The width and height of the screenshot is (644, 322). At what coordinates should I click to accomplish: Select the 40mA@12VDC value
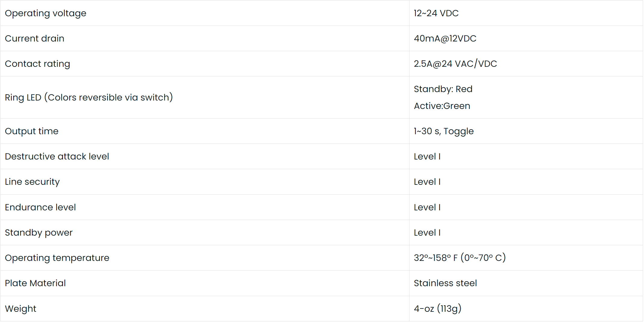445,39
